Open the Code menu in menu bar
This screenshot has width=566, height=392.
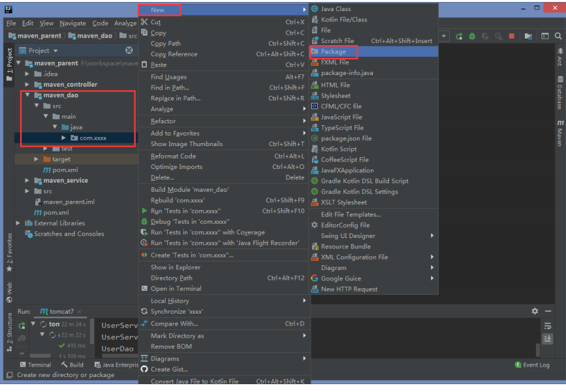pyautogui.click(x=100, y=23)
